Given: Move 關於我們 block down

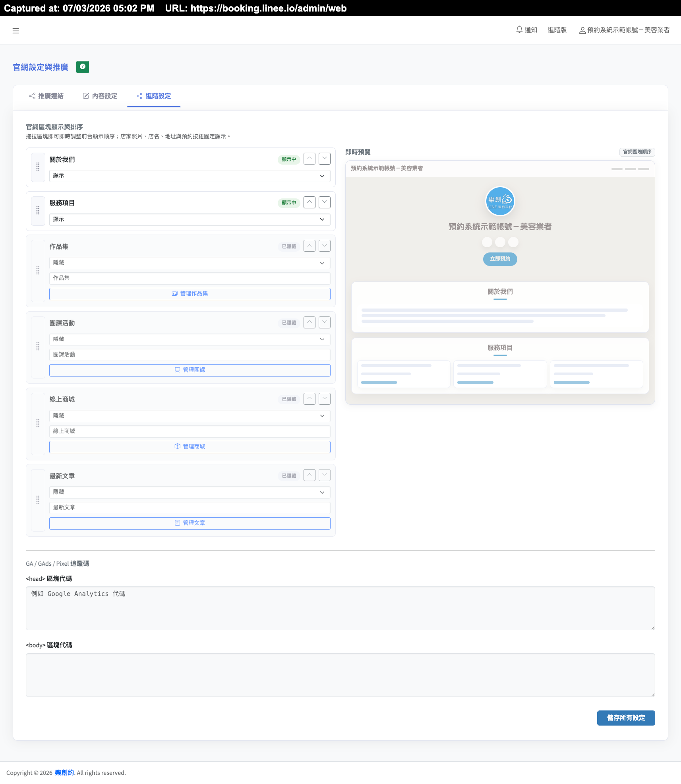Looking at the screenshot, I should click(x=325, y=159).
